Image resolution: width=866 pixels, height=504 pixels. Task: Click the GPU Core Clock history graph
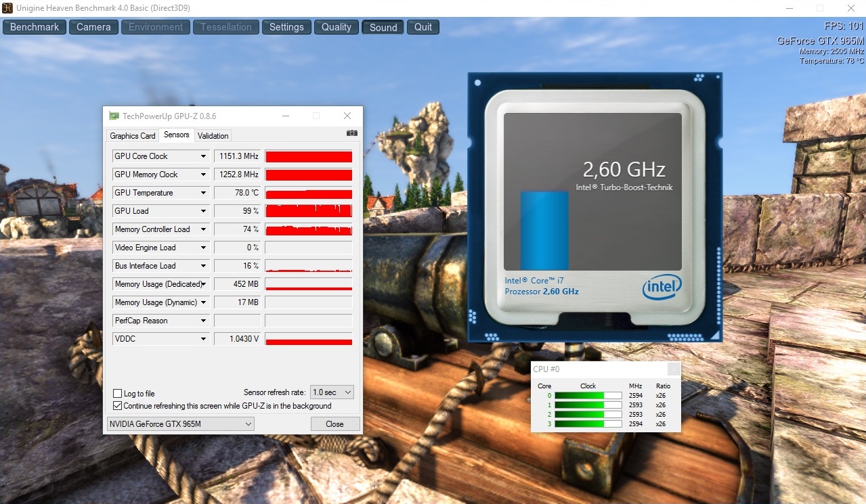click(309, 156)
